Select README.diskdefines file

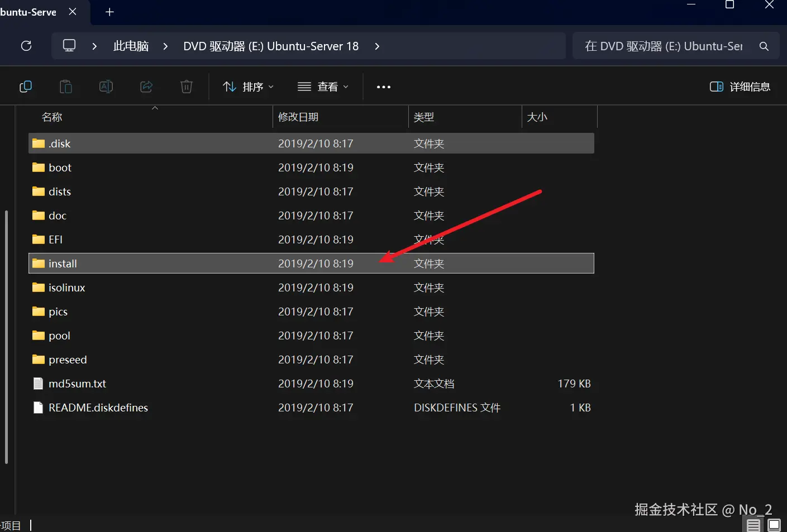pos(311,408)
